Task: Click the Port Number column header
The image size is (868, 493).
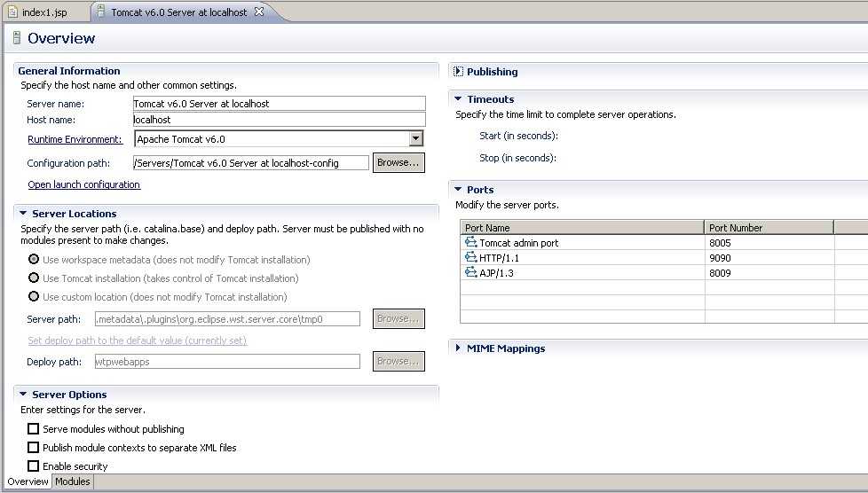Action: pos(769,227)
